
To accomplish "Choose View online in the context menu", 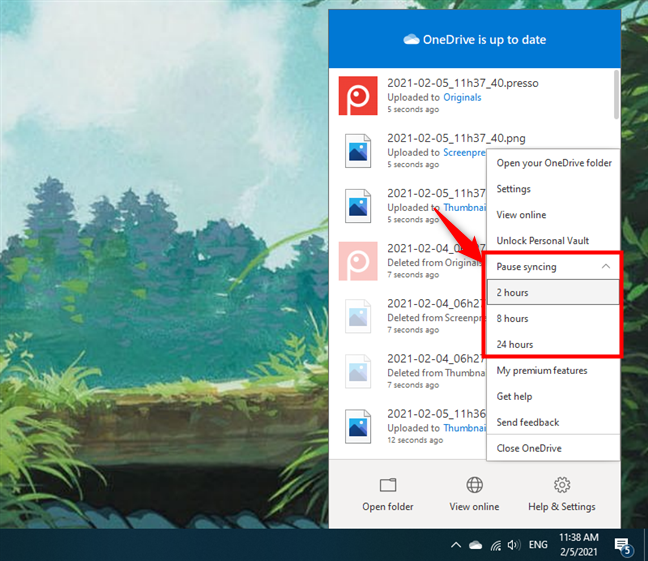I will pyautogui.click(x=553, y=215).
